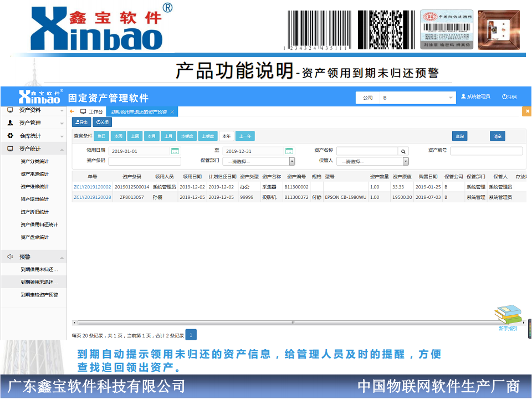532x399 pixels.
Task: Open calendar for start date 2019-01-01
Action: coord(175,151)
